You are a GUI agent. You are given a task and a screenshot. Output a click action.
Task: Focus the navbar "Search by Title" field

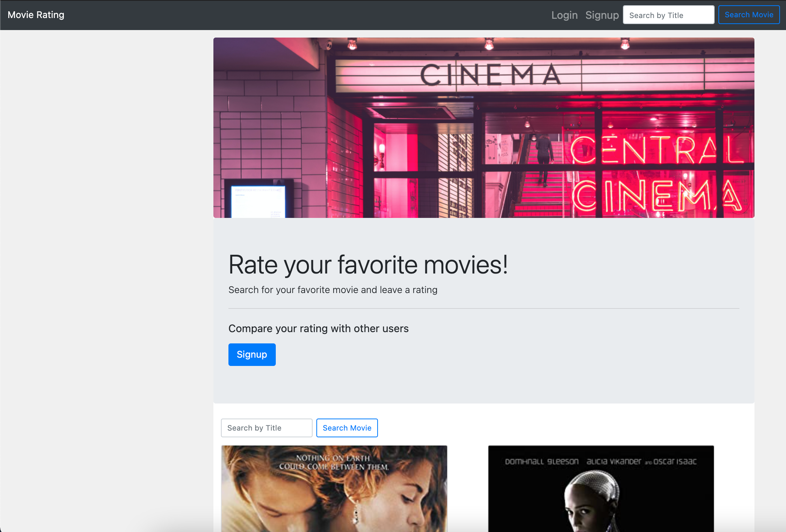pos(668,15)
